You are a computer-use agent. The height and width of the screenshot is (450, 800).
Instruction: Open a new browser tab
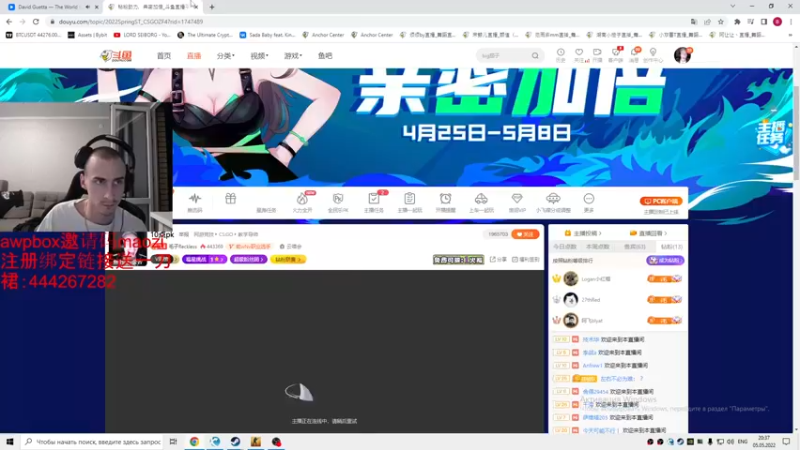click(212, 7)
